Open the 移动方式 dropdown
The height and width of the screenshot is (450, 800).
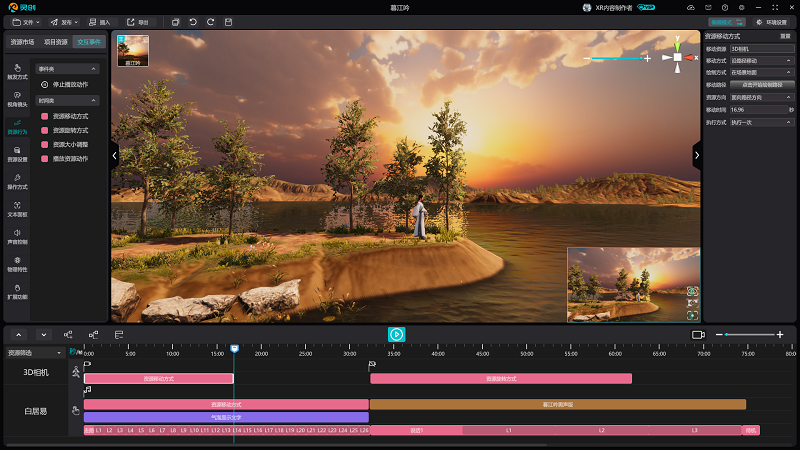[762, 60]
